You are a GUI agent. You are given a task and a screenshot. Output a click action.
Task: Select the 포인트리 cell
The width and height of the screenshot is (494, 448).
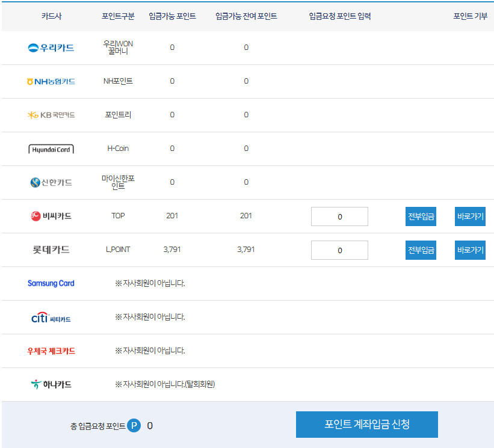point(118,115)
